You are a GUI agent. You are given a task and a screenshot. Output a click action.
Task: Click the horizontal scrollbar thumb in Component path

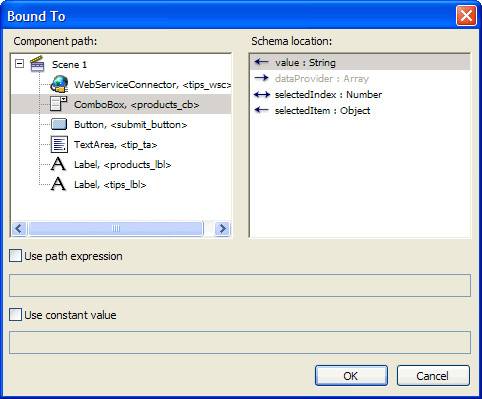116,229
